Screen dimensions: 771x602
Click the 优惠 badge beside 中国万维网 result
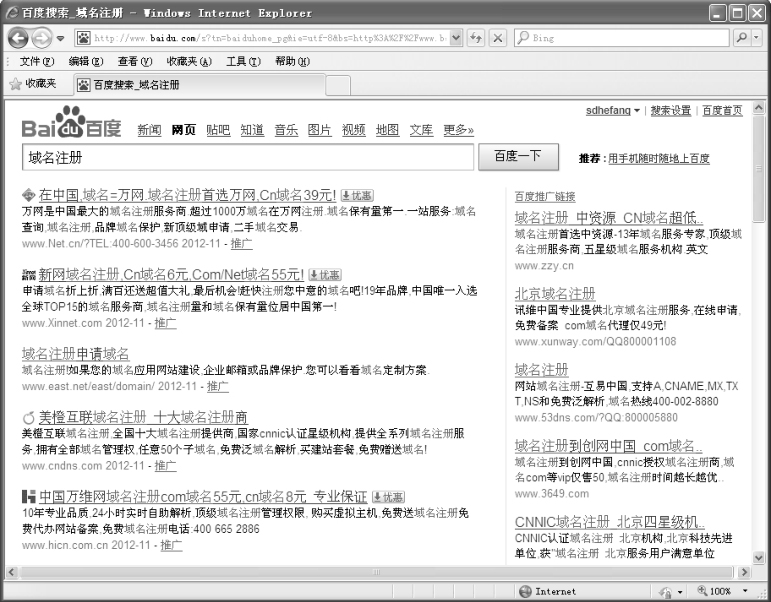pyautogui.click(x=388, y=497)
